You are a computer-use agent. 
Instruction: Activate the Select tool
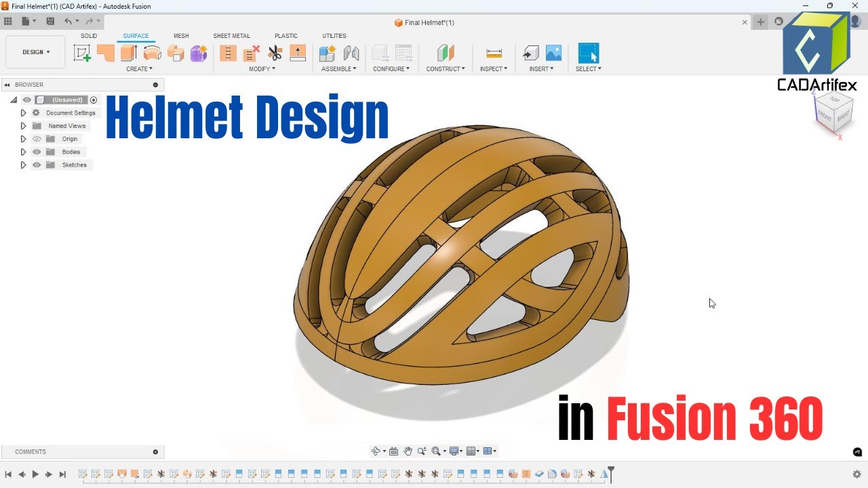(588, 53)
